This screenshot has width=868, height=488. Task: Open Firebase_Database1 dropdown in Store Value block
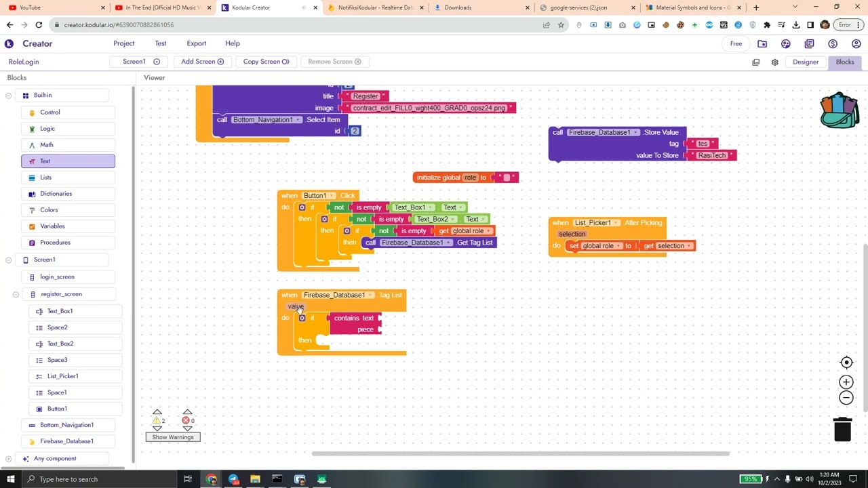(603, 133)
